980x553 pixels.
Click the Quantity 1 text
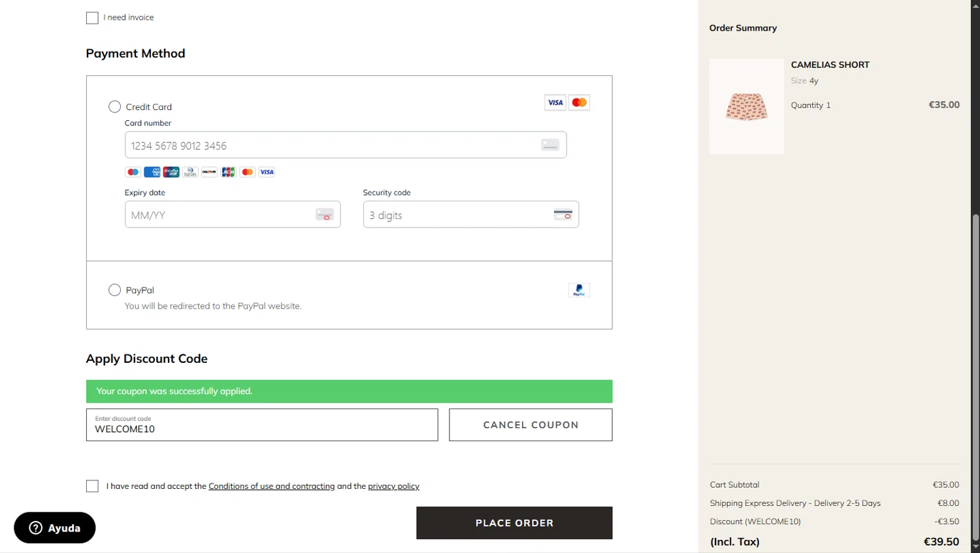tap(811, 105)
